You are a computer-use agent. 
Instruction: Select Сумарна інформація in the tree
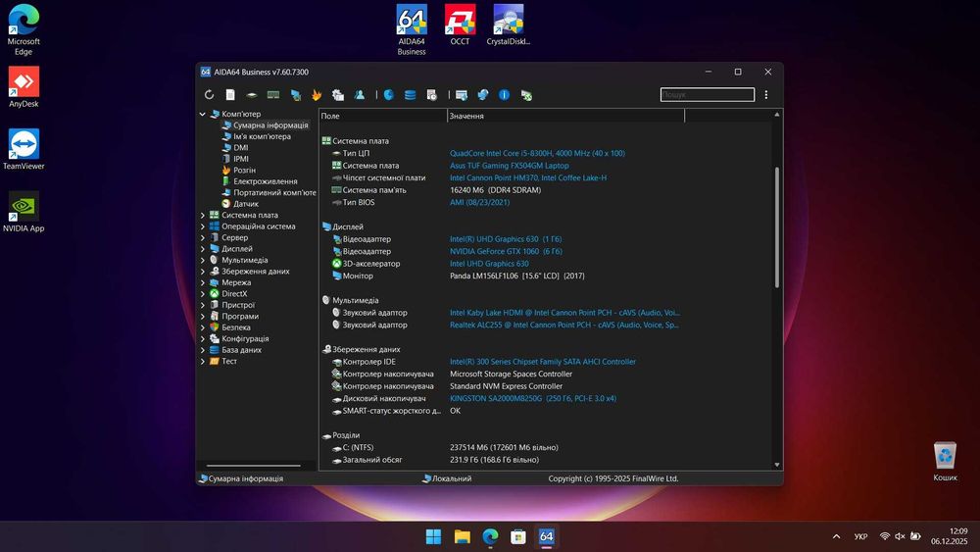click(270, 125)
